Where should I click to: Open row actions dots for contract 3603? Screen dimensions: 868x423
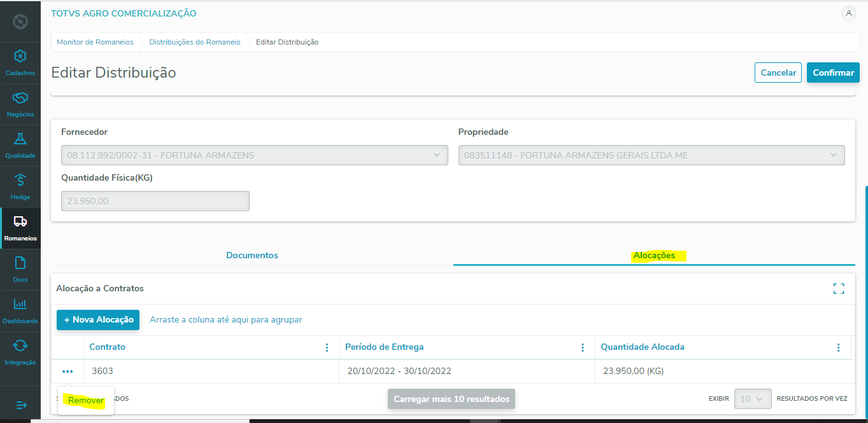(x=68, y=371)
